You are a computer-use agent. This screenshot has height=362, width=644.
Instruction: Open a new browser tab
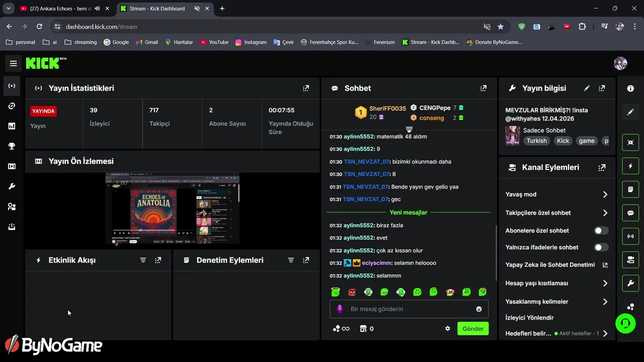pyautogui.click(x=222, y=9)
